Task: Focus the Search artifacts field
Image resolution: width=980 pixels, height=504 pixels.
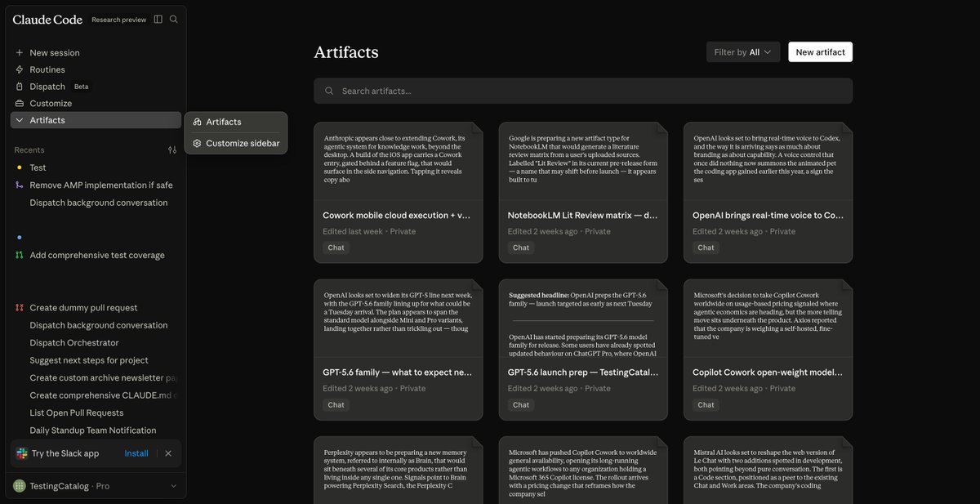Action: pyautogui.click(x=583, y=91)
